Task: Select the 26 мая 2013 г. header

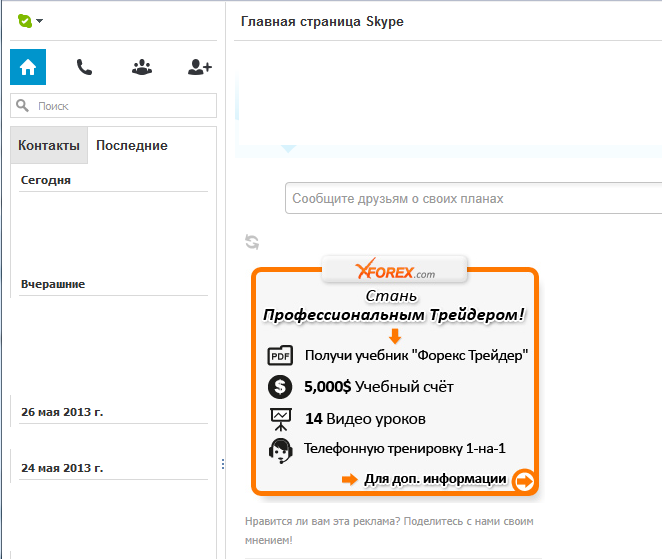Action: click(62, 412)
